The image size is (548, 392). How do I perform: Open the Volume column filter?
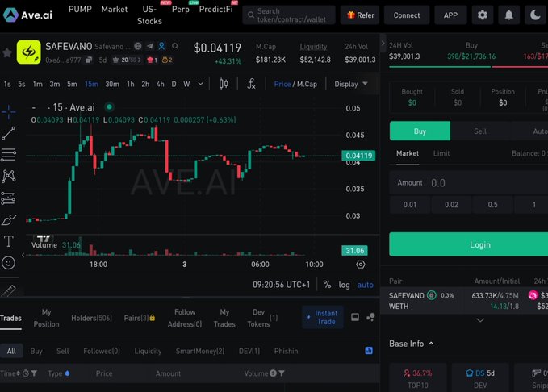point(282,373)
